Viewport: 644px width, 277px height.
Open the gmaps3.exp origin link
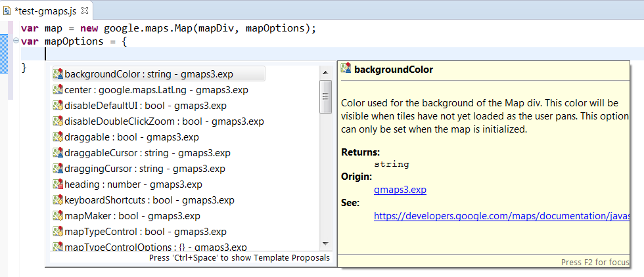400,190
